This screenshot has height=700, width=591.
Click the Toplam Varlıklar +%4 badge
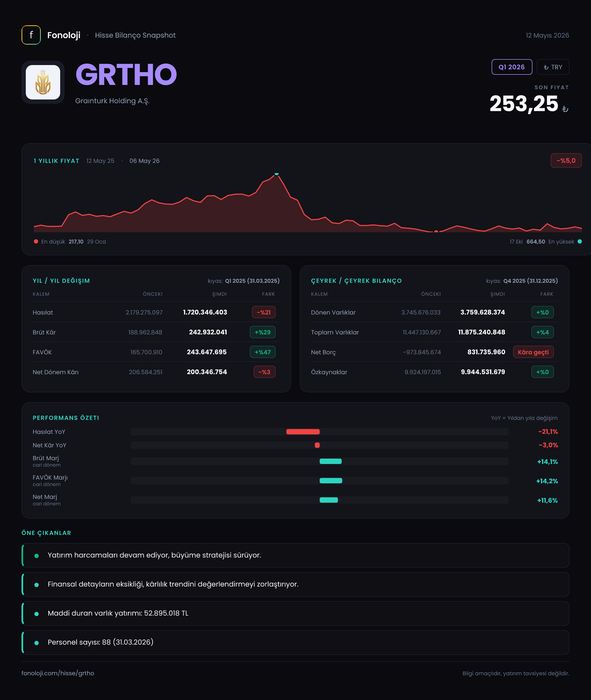pos(542,332)
